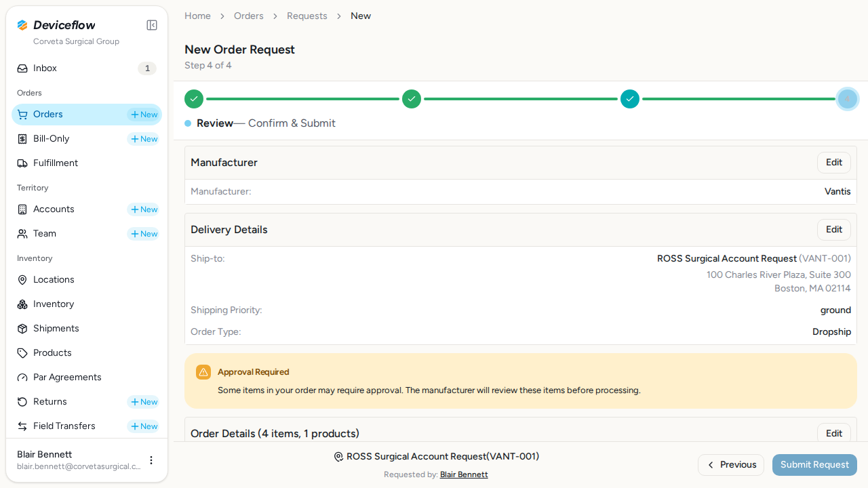This screenshot has height=488, width=868.
Task: Click the Inventory boxes icon
Action: tap(22, 304)
